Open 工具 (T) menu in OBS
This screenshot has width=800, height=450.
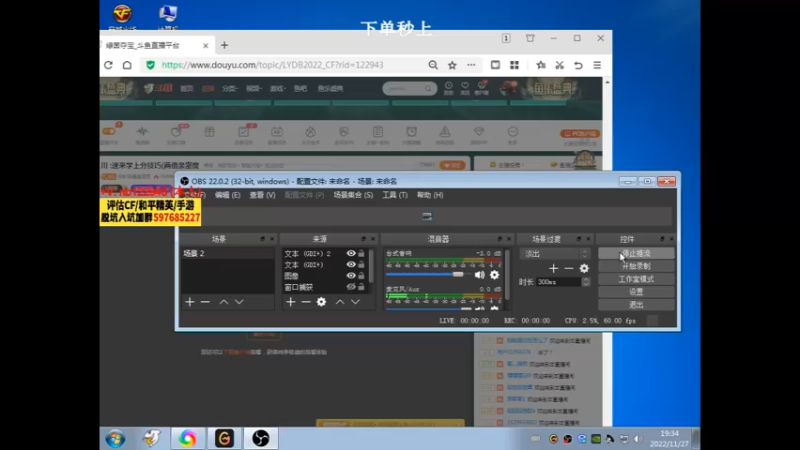[x=395, y=195]
